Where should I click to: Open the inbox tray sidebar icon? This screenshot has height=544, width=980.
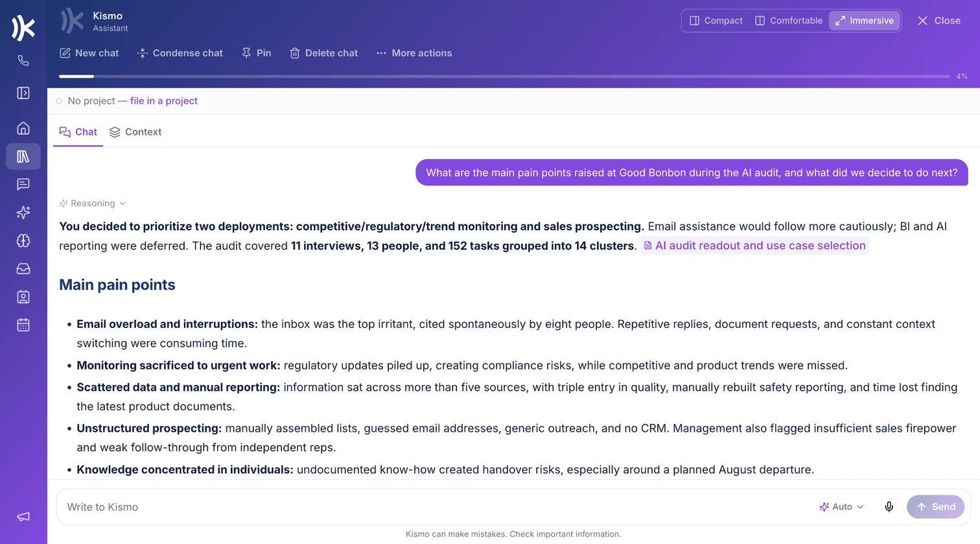(x=23, y=269)
